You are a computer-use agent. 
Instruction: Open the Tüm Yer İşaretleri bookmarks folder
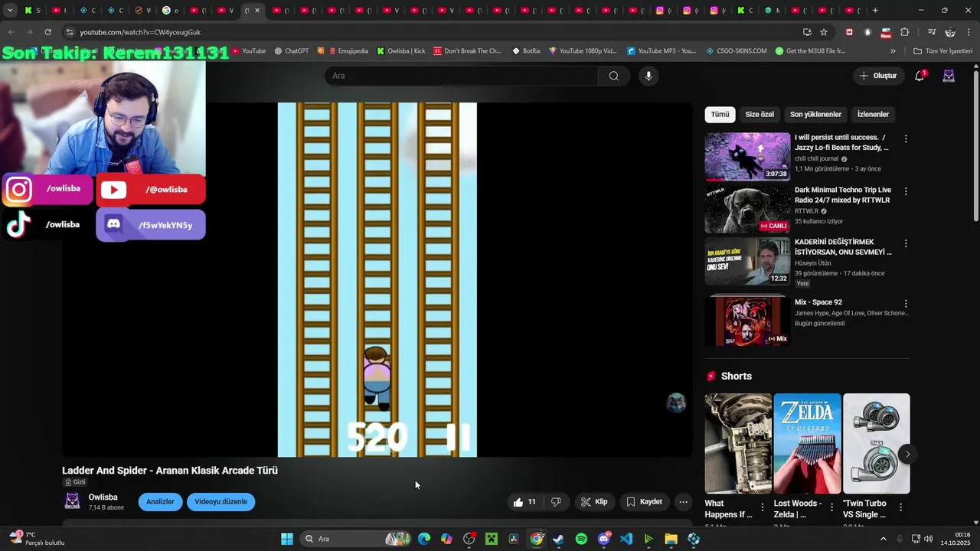[942, 51]
